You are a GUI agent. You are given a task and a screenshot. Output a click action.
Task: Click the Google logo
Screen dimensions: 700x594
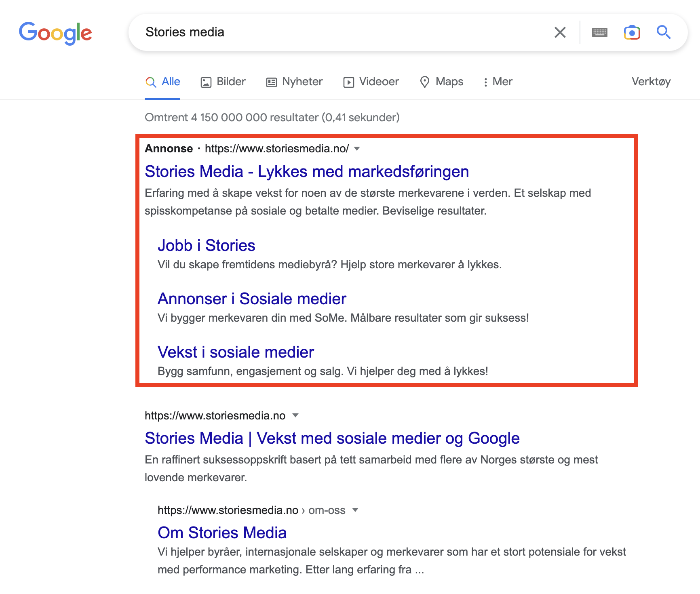55,33
